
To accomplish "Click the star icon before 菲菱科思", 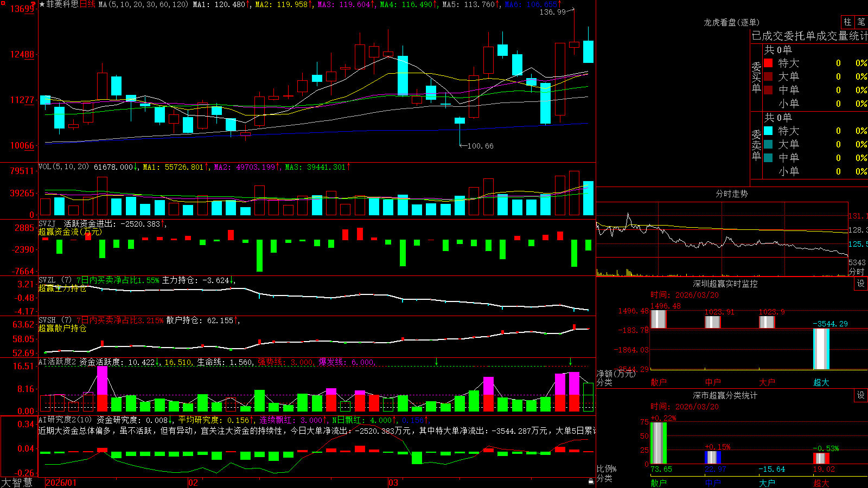I will (42, 4).
